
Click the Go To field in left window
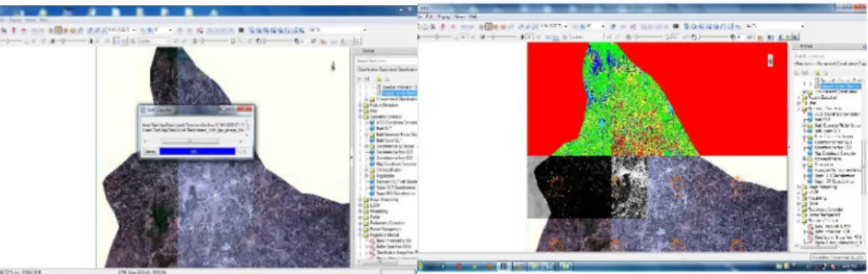click(x=338, y=30)
